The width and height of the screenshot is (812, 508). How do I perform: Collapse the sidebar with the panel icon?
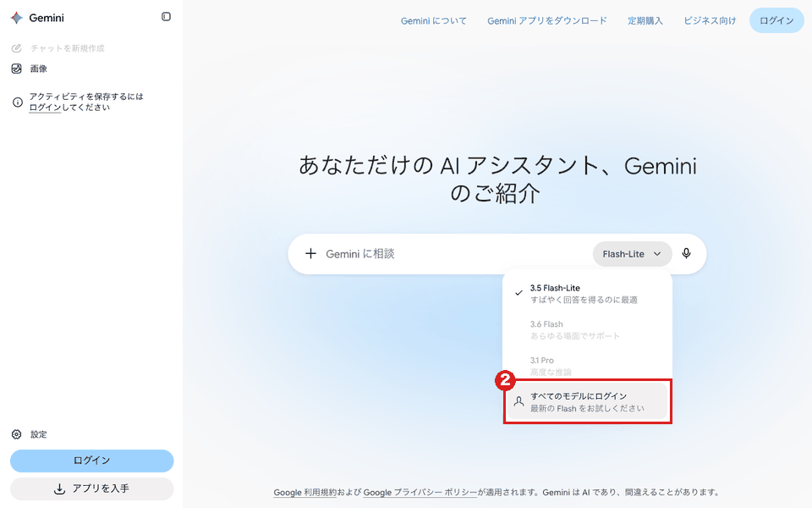(166, 17)
